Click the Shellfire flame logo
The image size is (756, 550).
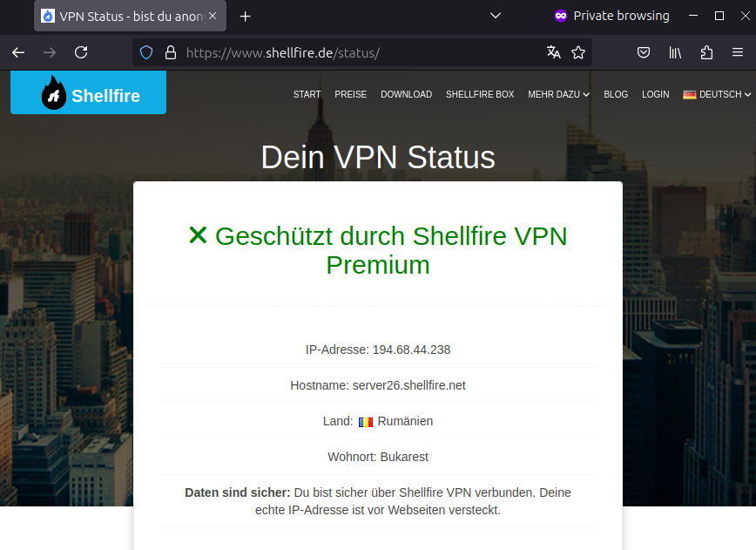click(88, 92)
